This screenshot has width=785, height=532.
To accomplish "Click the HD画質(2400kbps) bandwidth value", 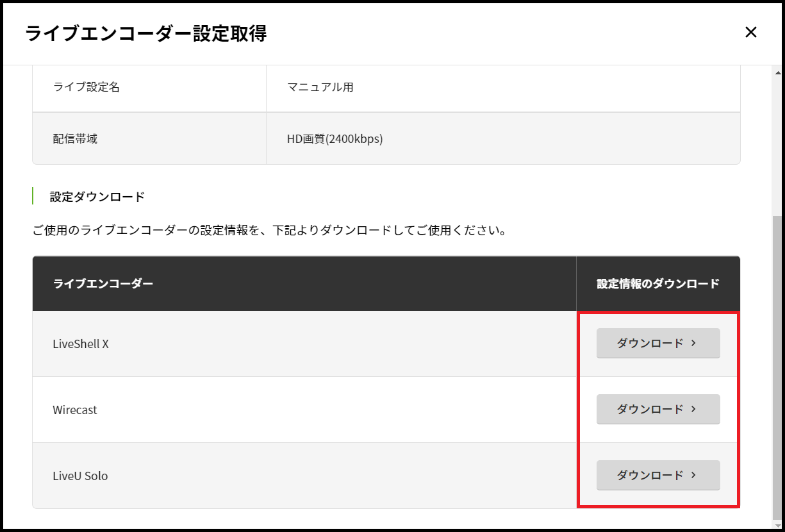I will tap(335, 138).
